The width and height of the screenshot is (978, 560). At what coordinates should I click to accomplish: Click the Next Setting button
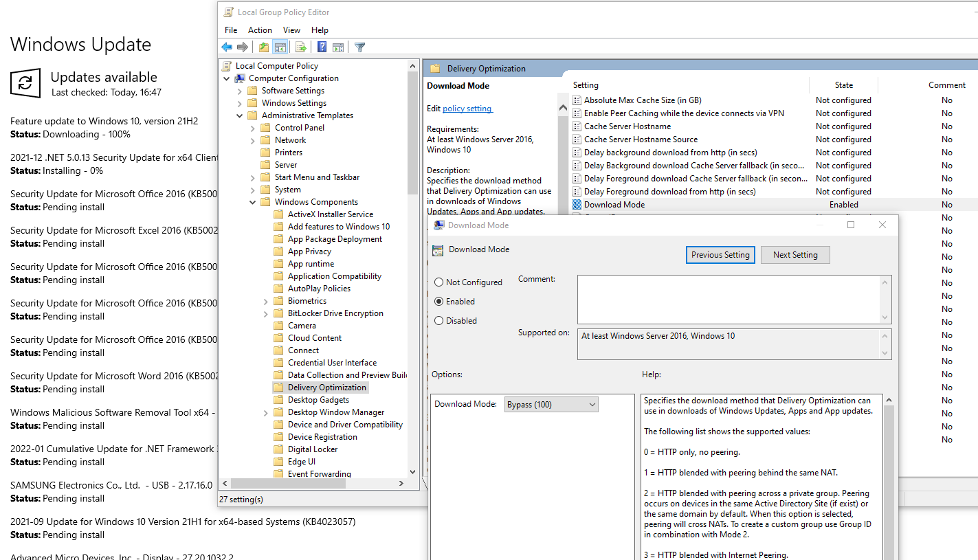pos(794,255)
